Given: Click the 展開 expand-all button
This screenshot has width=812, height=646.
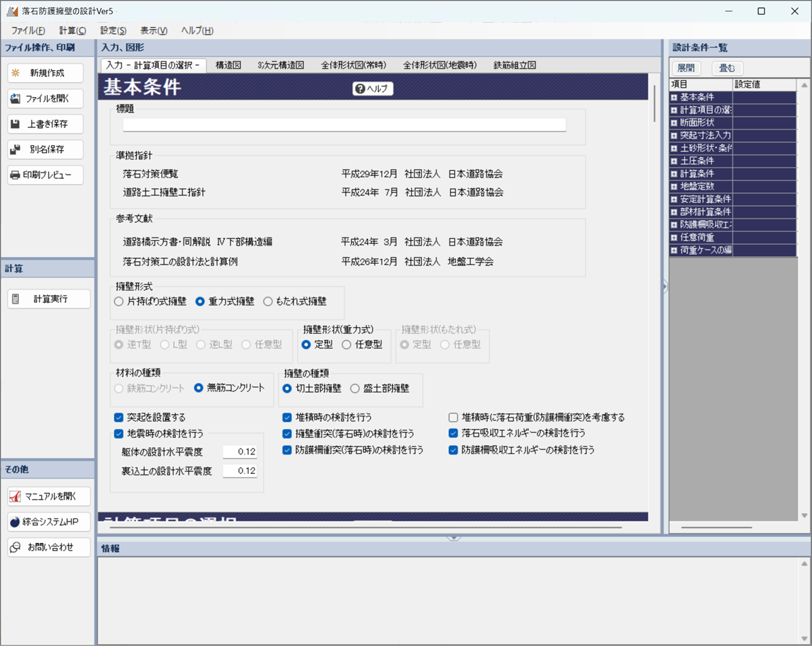Looking at the screenshot, I should coord(686,68).
